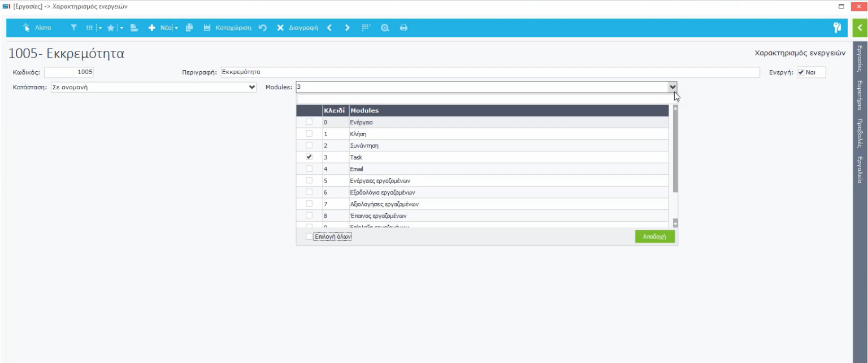Check the Αξιολογήσεις εργαζομένων checkbox
This screenshot has width=868, height=363.
coord(309,204)
